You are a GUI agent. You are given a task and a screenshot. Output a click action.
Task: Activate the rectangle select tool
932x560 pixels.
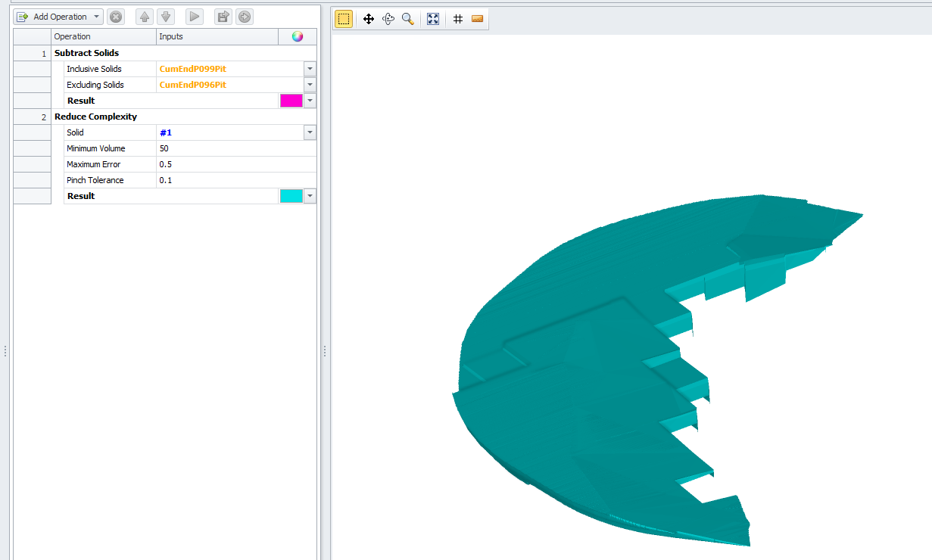pyautogui.click(x=344, y=19)
